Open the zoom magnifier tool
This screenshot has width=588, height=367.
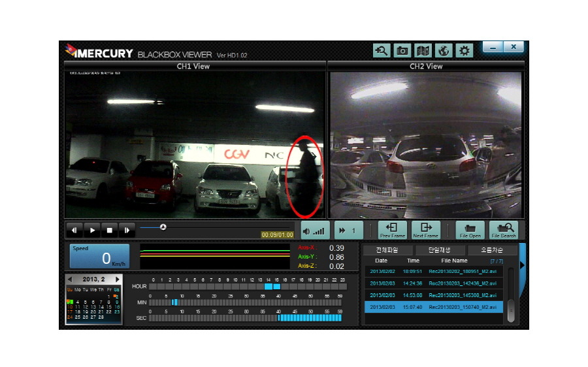point(382,50)
